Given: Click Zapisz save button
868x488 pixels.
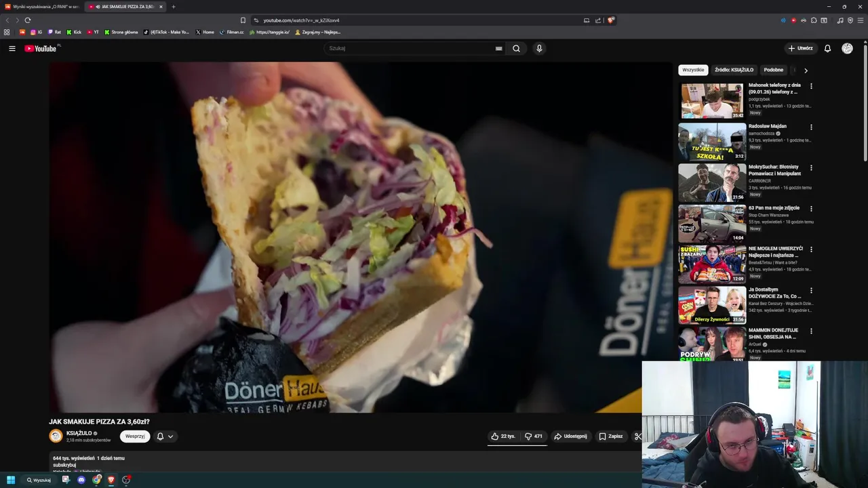Looking at the screenshot, I should [610, 436].
